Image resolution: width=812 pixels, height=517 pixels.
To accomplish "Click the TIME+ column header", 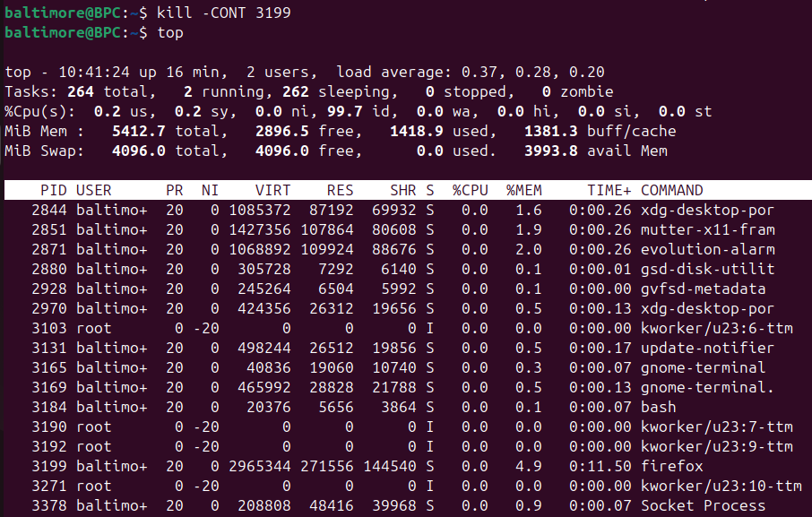I will 609,191.
